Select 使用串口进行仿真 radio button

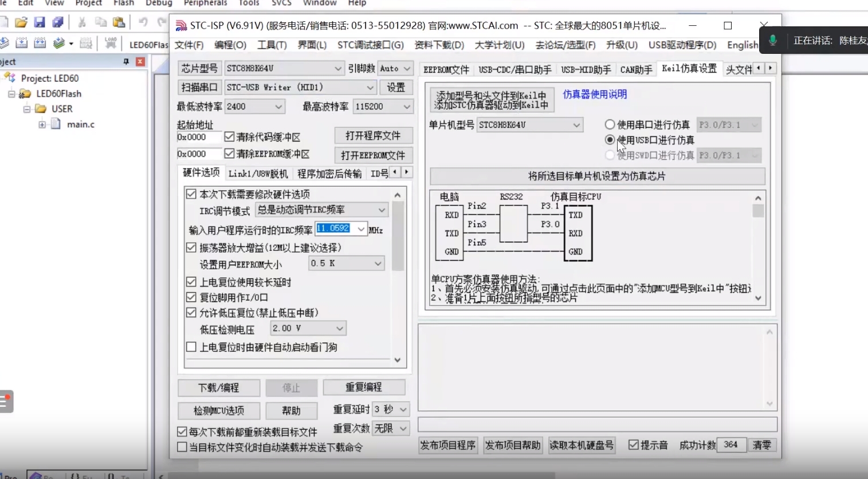pyautogui.click(x=610, y=124)
